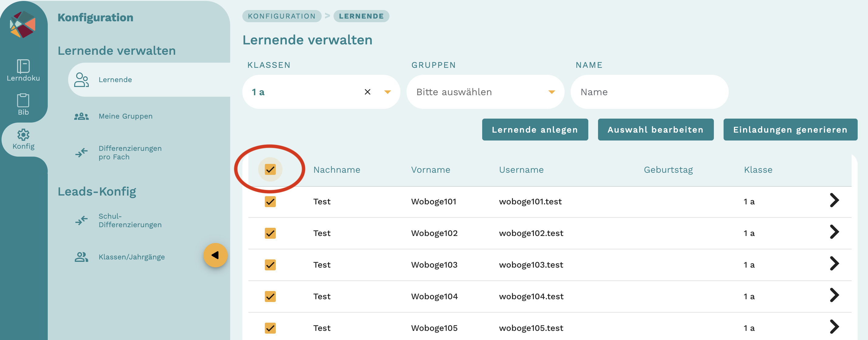Expand the Klassen dropdown arrow

pos(388,92)
